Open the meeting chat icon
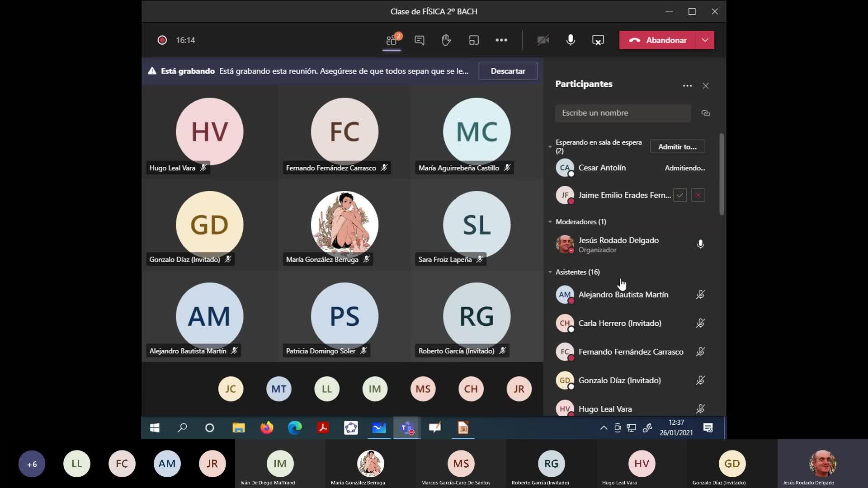 click(419, 40)
